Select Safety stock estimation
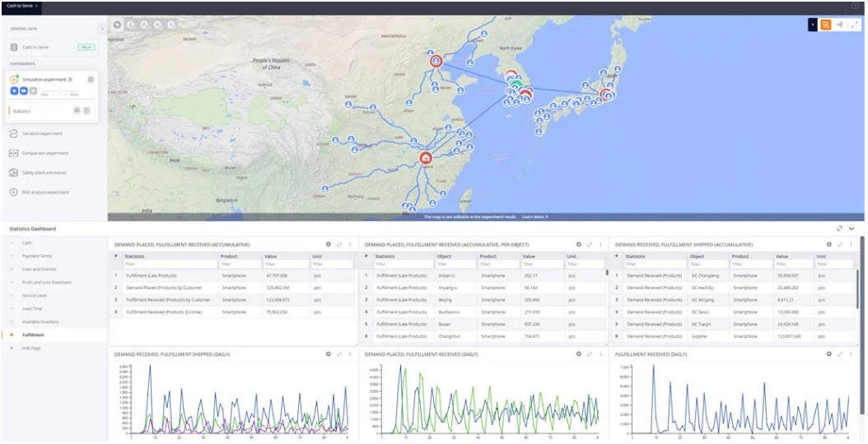The width and height of the screenshot is (868, 444). click(x=44, y=173)
